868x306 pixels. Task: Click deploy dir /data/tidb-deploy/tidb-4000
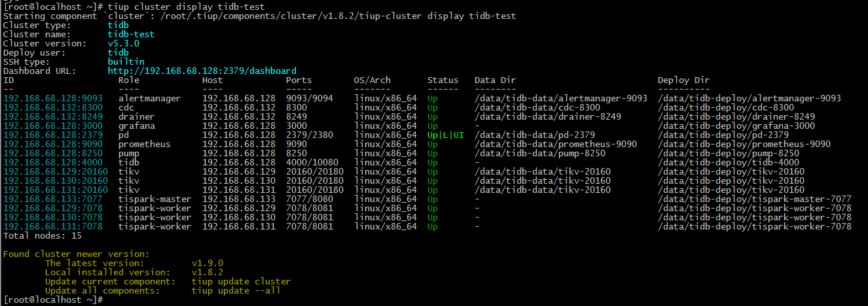tap(729, 162)
